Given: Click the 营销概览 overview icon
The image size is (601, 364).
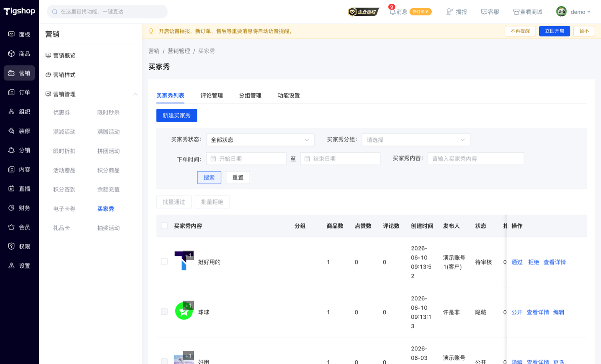Looking at the screenshot, I should point(48,56).
